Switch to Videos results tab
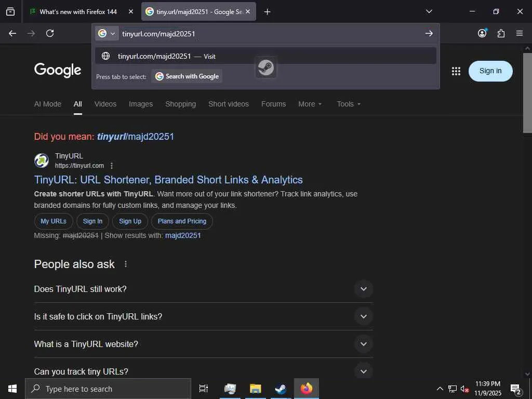This screenshot has width=532, height=399. pyautogui.click(x=105, y=104)
